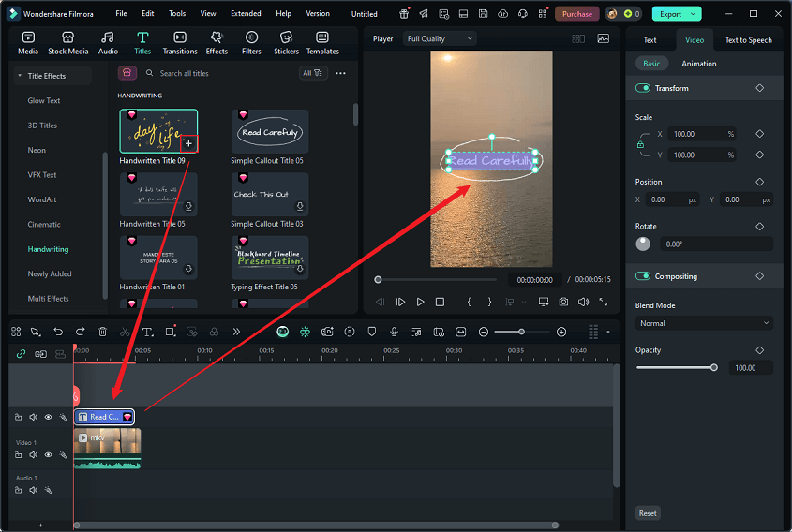Open the File menu

pos(121,14)
